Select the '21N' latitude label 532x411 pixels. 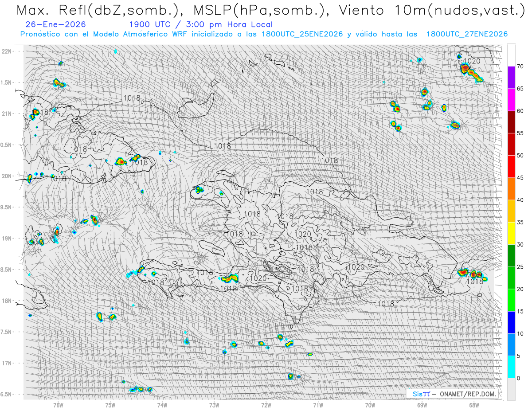(x=7, y=114)
